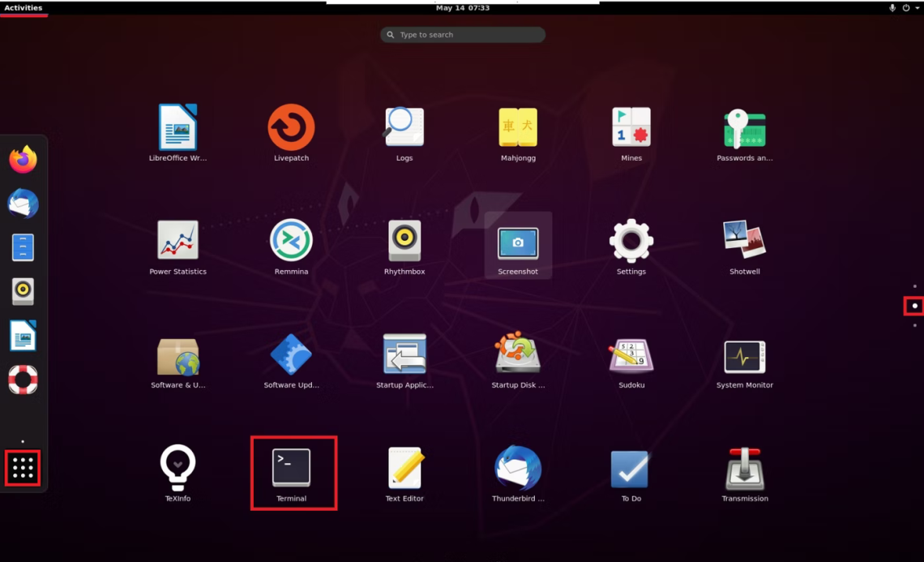Click the date and time clock

click(x=463, y=7)
